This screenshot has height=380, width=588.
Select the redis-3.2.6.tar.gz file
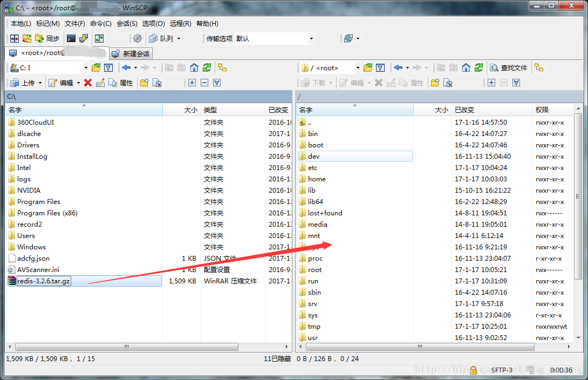[84, 281]
